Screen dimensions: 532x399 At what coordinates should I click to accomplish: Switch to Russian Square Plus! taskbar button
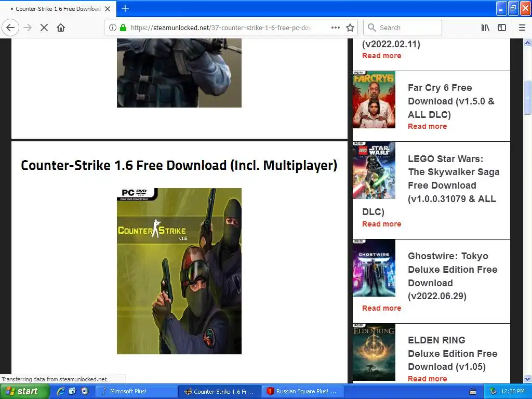[303, 391]
